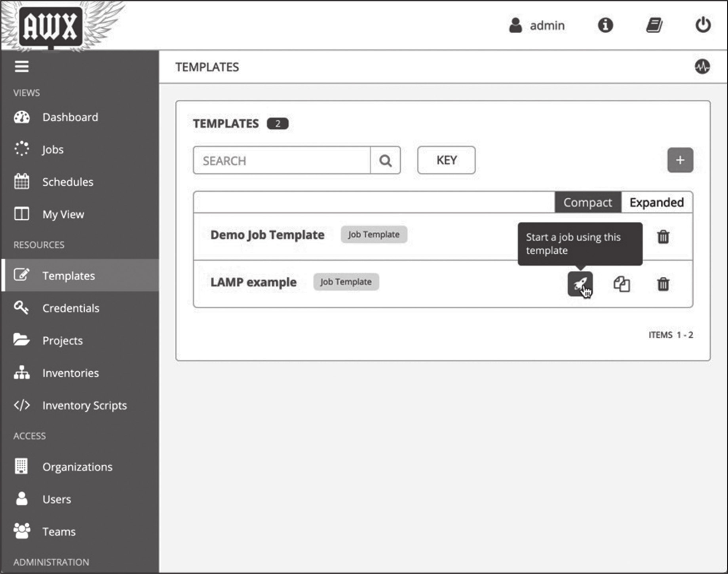Click the search magnifier icon
This screenshot has height=574, width=728.
(x=385, y=161)
